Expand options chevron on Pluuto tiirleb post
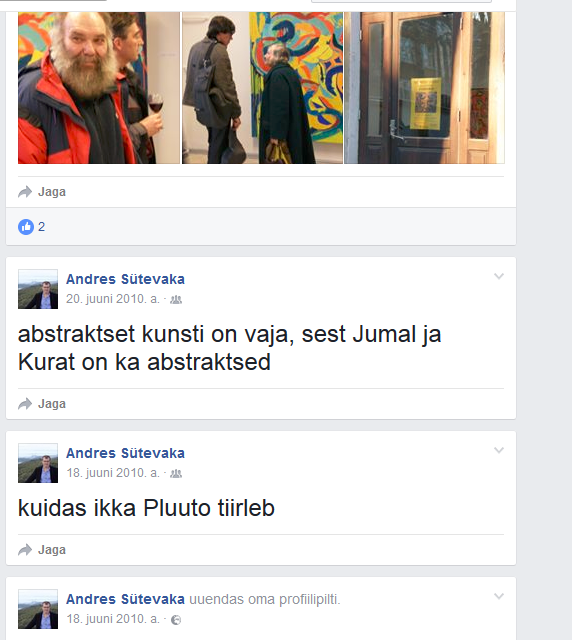 (499, 450)
